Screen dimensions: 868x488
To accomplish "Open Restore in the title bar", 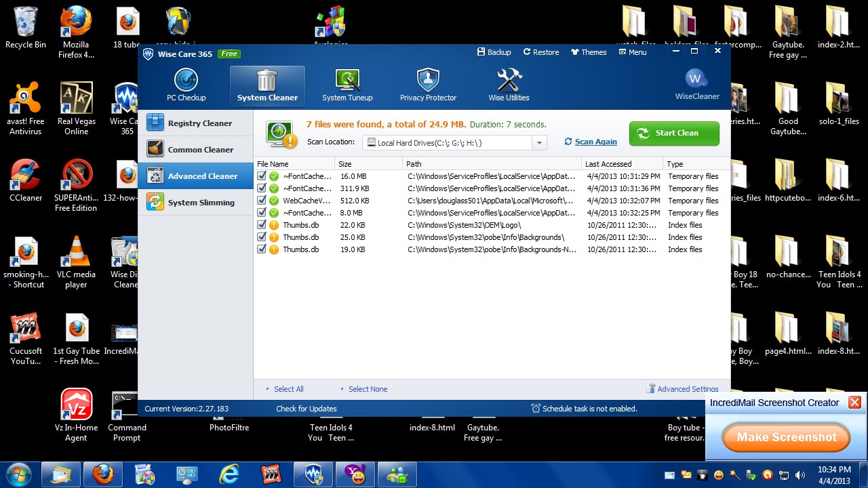I will click(541, 52).
